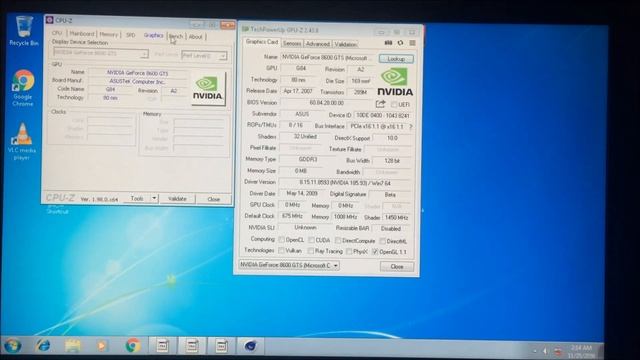Screen dimensions: 640x360
Task: Click the Close button in GPU-Z
Action: [x=397, y=267]
